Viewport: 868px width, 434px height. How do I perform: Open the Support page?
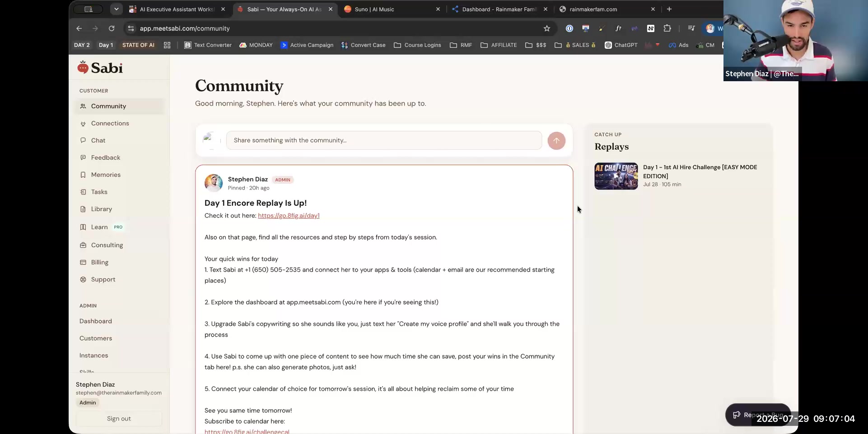point(120,279)
